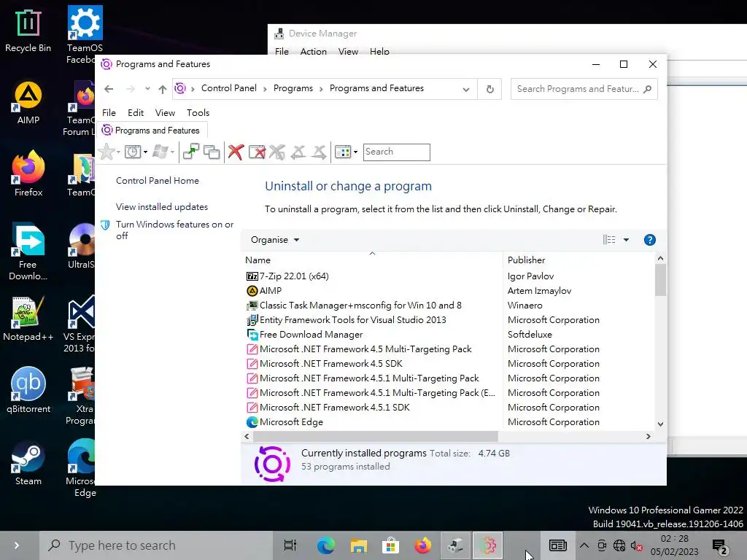This screenshot has height=560, width=747.
Task: Click the view options list icon
Action: click(x=609, y=239)
